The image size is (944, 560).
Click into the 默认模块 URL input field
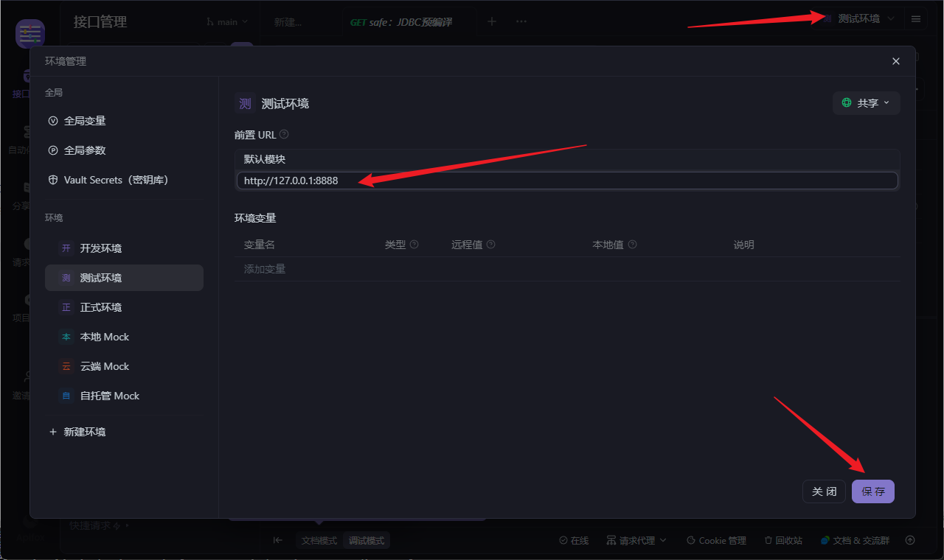click(567, 181)
